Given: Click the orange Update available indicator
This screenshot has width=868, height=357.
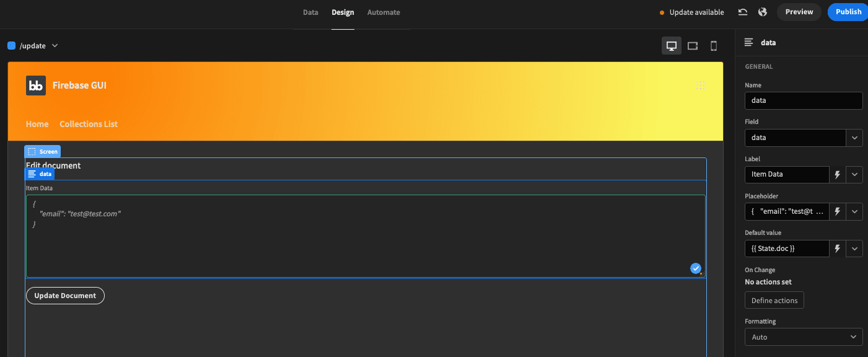Looking at the screenshot, I should 662,12.
